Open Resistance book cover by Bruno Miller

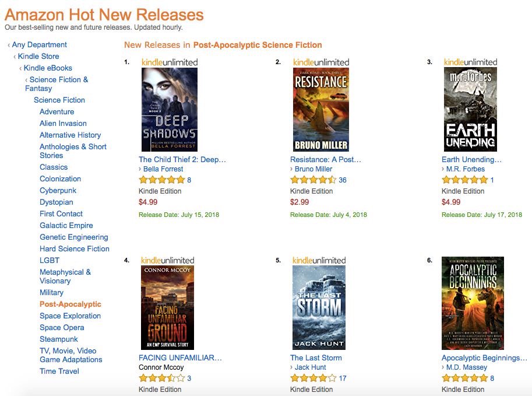(321, 110)
